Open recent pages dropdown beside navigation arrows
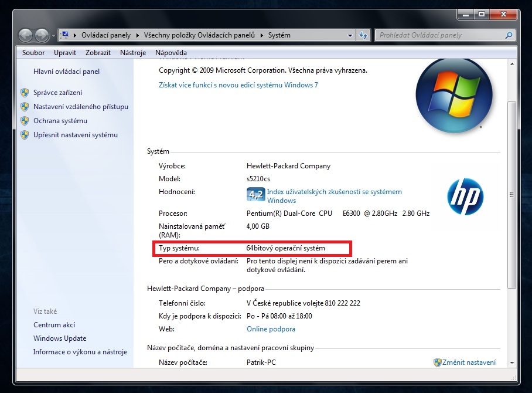Image resolution: width=532 pixels, height=393 pixels. 53,35
